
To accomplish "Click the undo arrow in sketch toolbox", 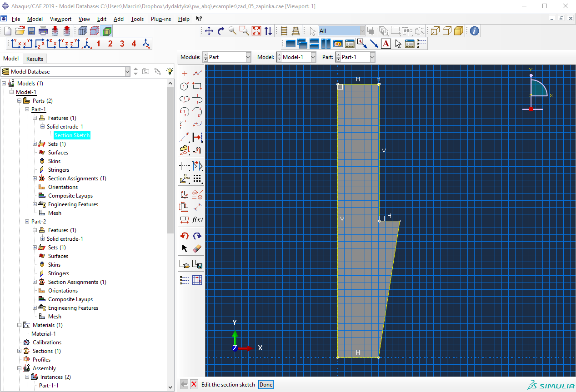I will pos(184,236).
